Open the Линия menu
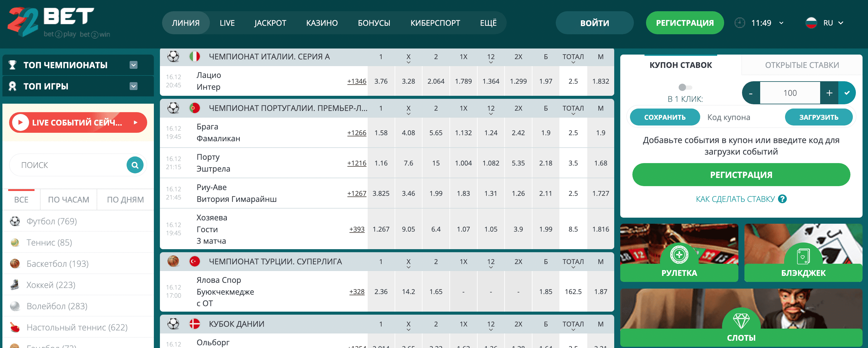 point(186,23)
